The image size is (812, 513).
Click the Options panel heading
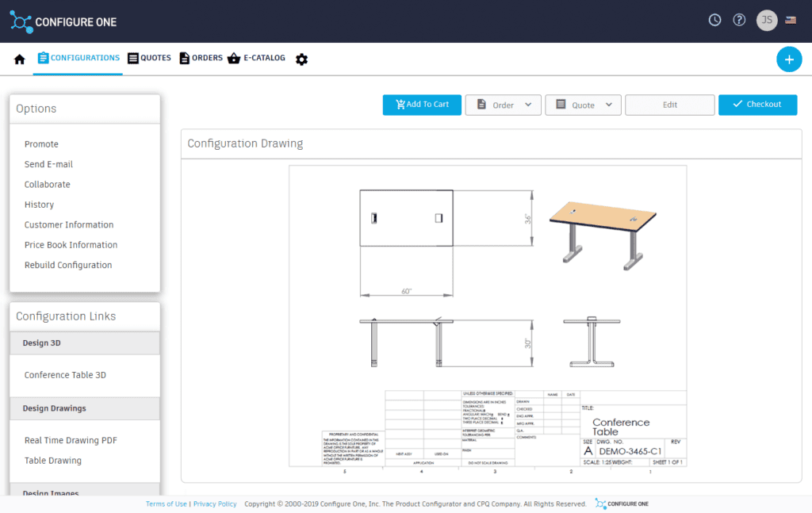tap(36, 109)
